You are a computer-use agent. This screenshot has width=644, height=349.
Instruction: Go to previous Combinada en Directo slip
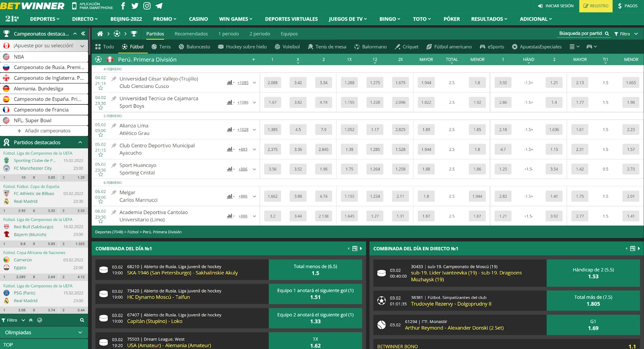point(626,249)
